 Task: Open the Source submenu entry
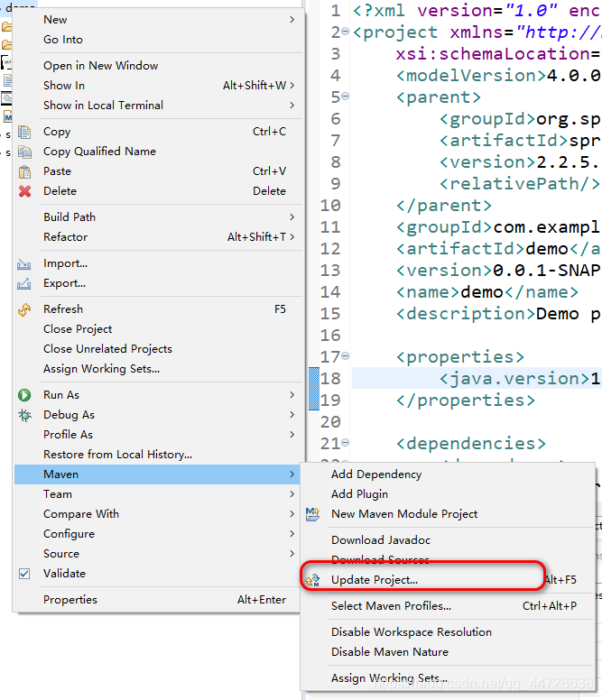pyautogui.click(x=157, y=554)
